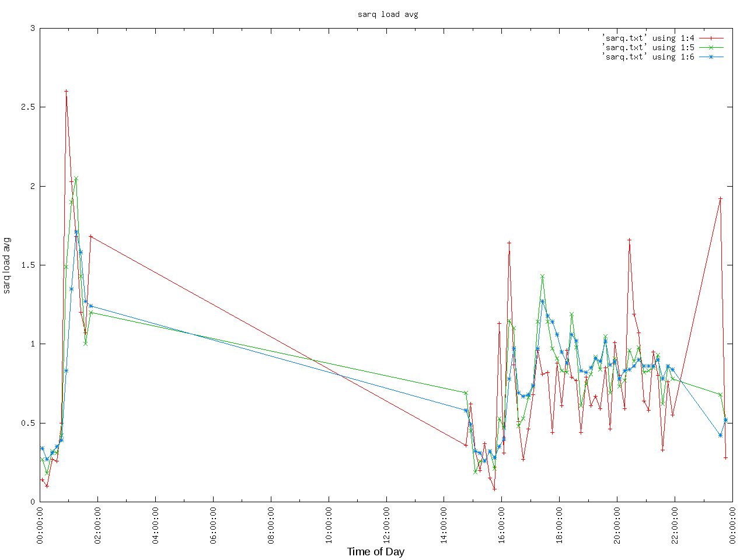The height and width of the screenshot is (560, 747).
Task: Click the chart title 'sarq load avg'
Action: tap(388, 14)
